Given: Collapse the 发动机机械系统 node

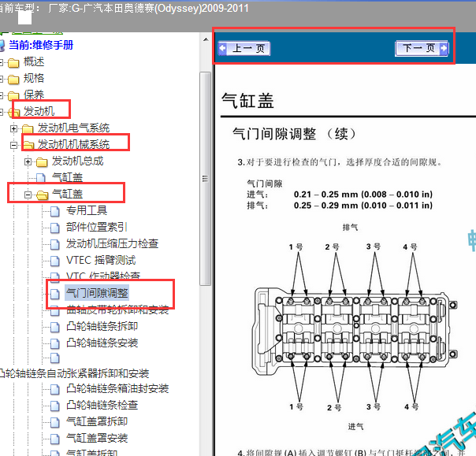Looking at the screenshot, I should (x=13, y=145).
